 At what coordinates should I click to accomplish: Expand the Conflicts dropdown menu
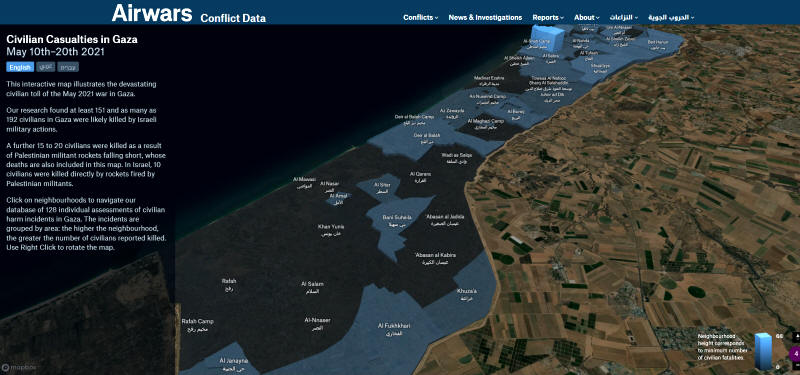tap(420, 17)
